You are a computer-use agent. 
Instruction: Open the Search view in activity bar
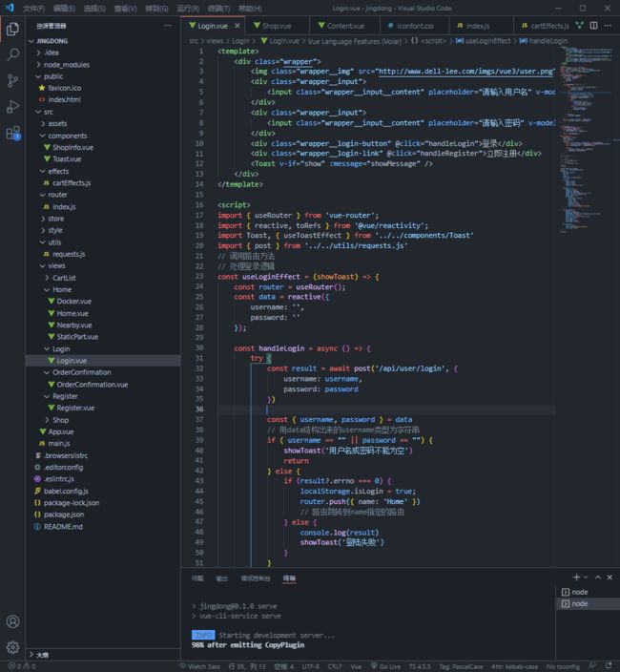click(12, 54)
